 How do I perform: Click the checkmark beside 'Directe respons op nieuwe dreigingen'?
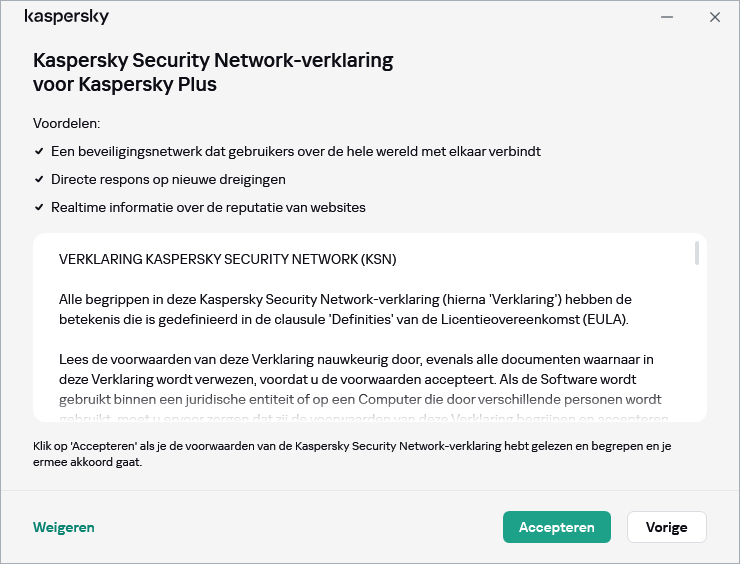[x=39, y=180]
